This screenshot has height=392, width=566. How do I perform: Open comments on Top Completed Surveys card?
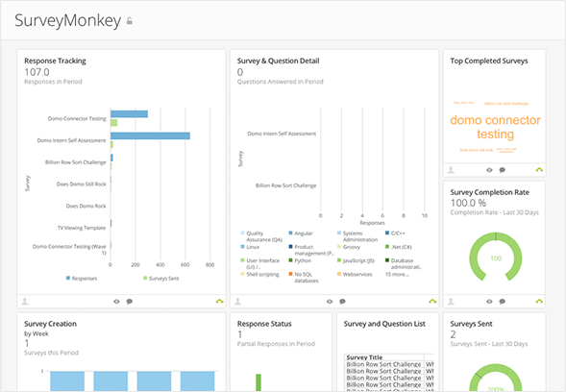coord(503,170)
